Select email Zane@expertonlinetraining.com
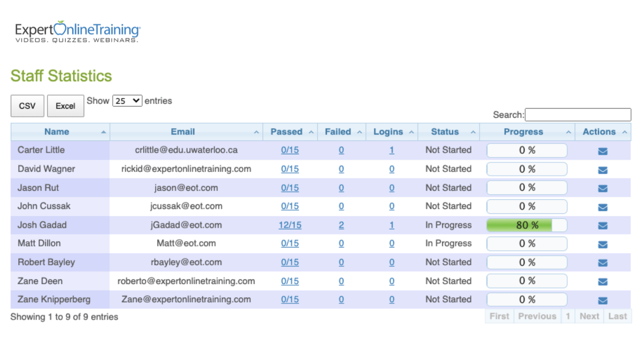 pyautogui.click(x=186, y=300)
